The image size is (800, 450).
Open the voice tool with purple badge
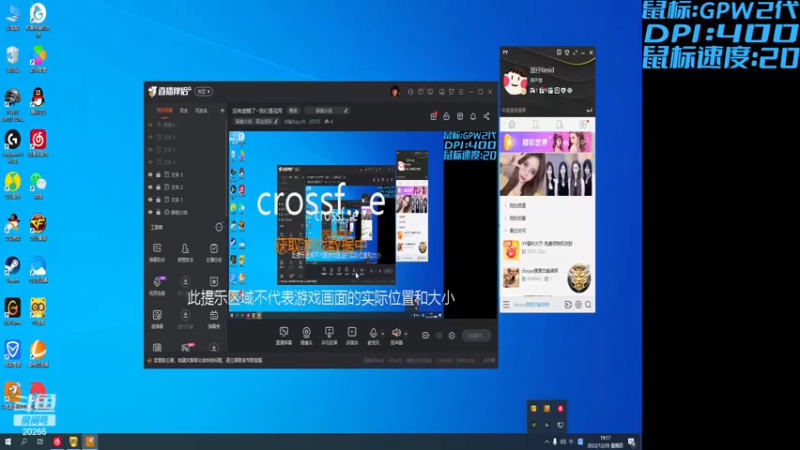click(x=157, y=285)
